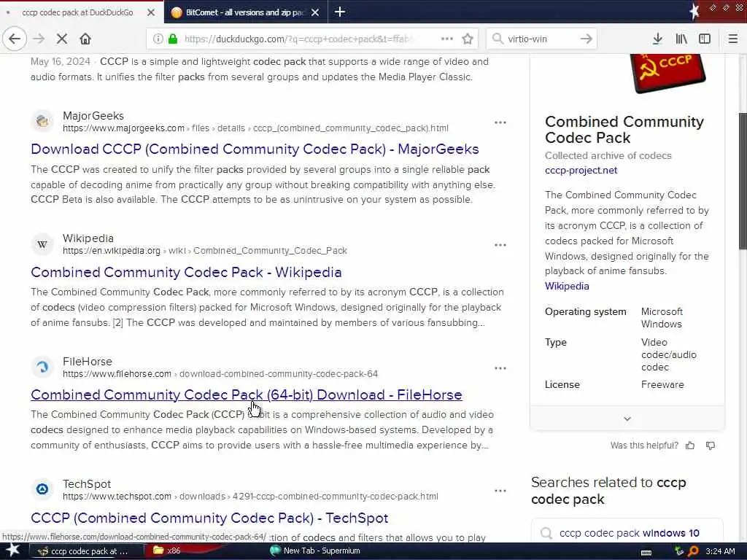The height and width of the screenshot is (560, 747).
Task: Mark the info panel as helpful thumbs up
Action: pos(690,446)
